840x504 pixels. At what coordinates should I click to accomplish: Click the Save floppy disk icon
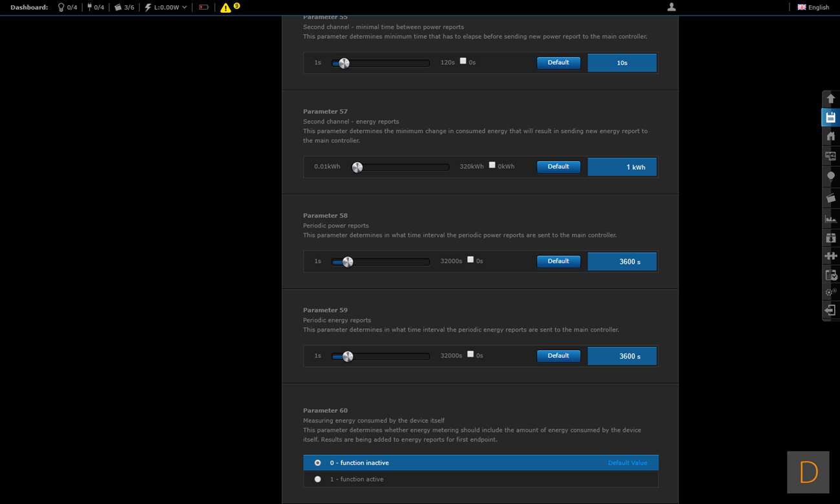[x=830, y=118]
